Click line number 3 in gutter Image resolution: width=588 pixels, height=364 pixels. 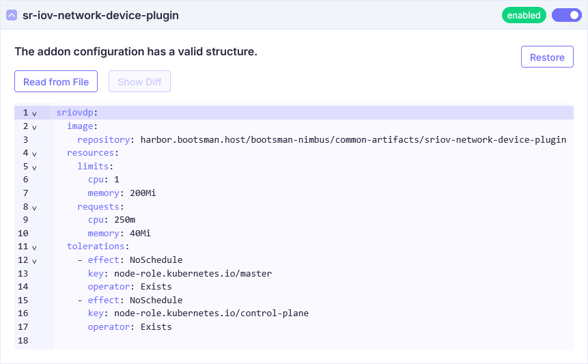click(25, 139)
